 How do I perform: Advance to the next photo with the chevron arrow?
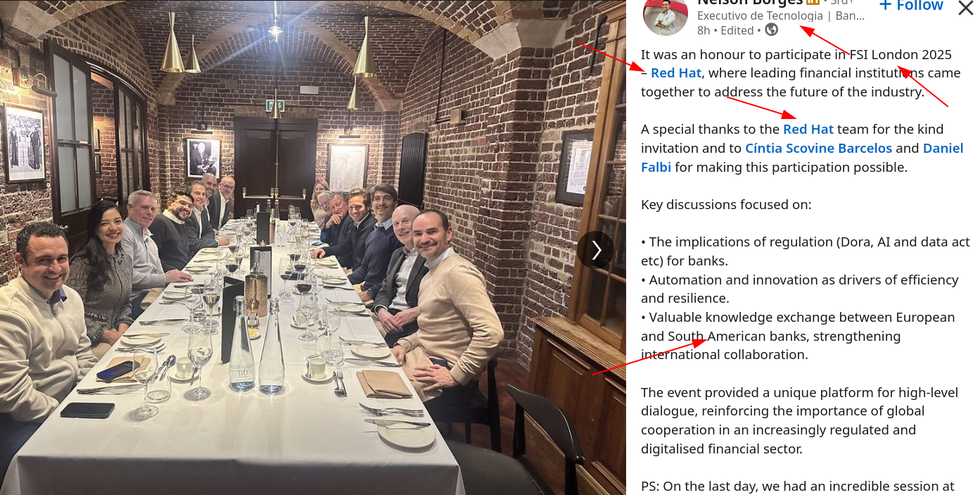(x=596, y=250)
